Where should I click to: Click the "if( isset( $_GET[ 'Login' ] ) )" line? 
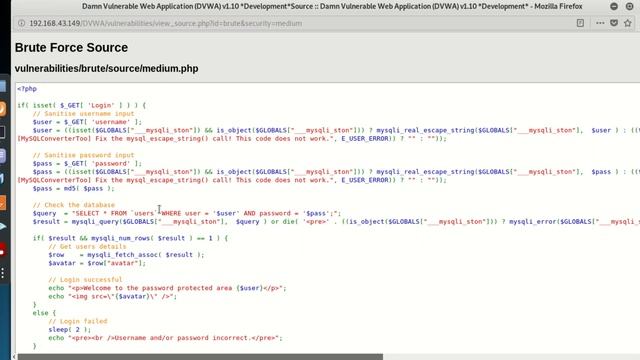pyautogui.click(x=82, y=105)
